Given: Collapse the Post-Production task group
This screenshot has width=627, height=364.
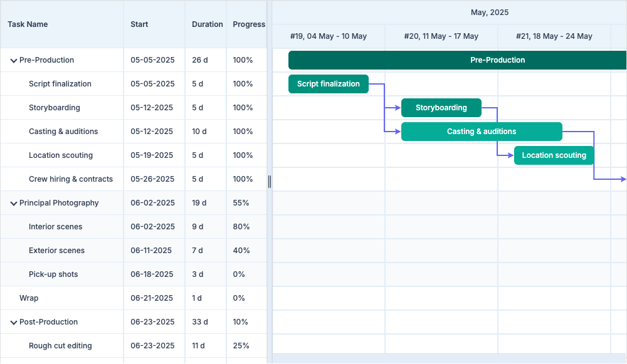Looking at the screenshot, I should pyautogui.click(x=13, y=323).
